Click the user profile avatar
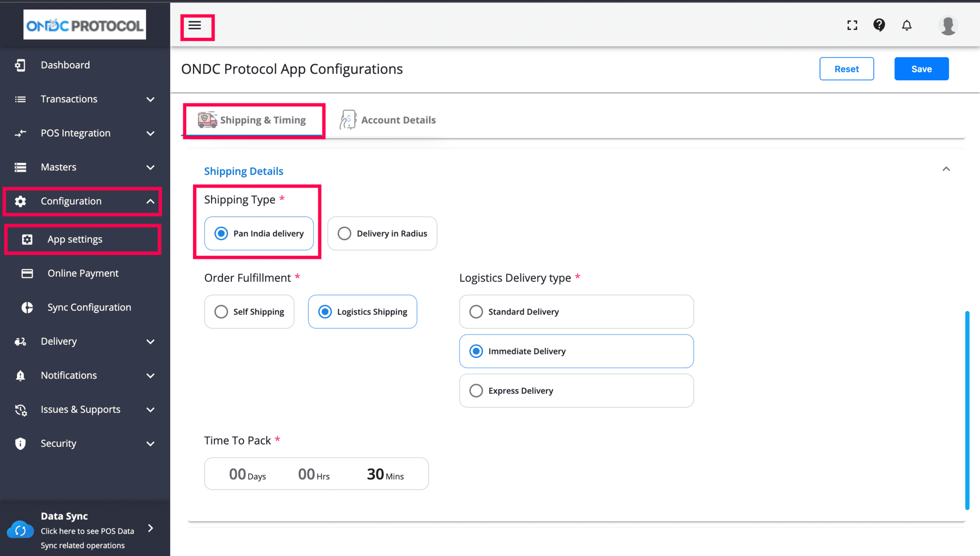The image size is (980, 556). (948, 25)
